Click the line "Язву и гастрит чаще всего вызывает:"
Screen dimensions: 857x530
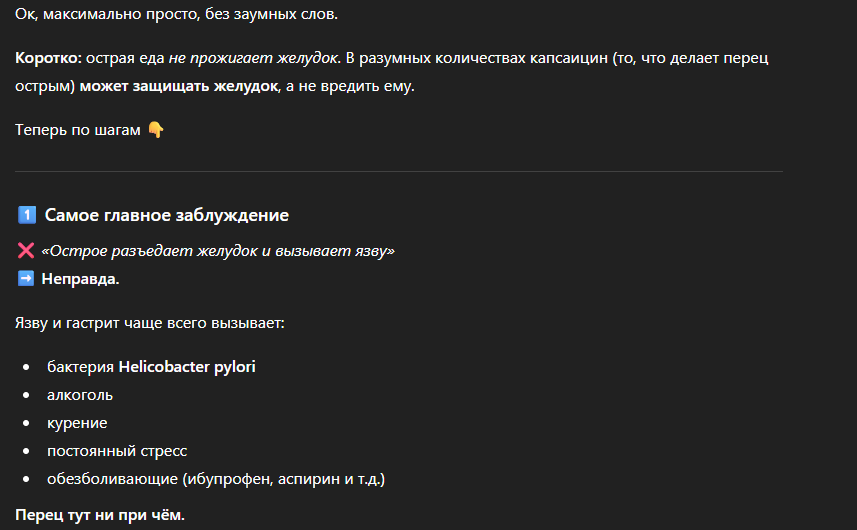click(150, 323)
